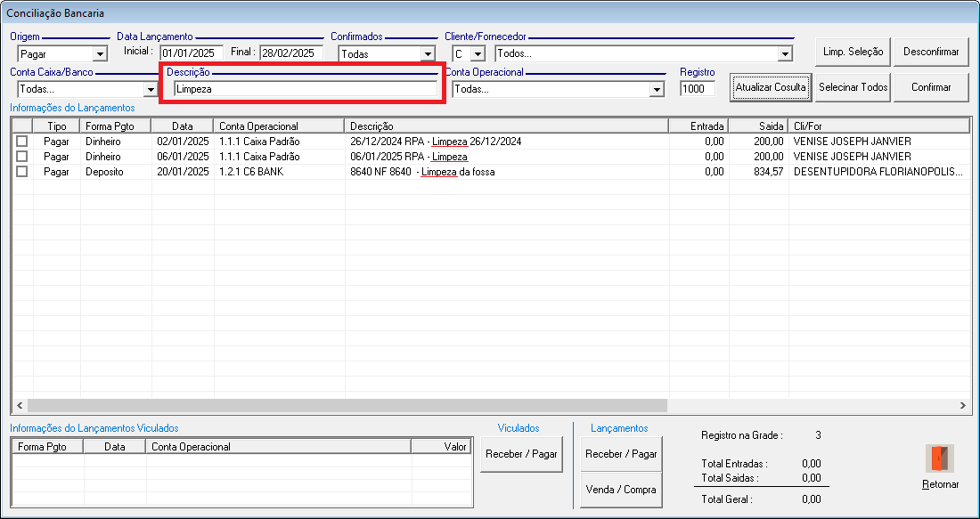Expand the Confirmados dropdown set to Todas
Image resolution: width=980 pixels, height=519 pixels.
click(428, 54)
